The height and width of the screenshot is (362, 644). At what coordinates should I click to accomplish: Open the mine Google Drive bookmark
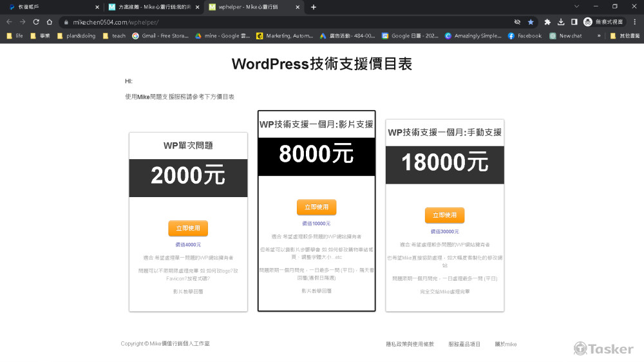(222, 35)
